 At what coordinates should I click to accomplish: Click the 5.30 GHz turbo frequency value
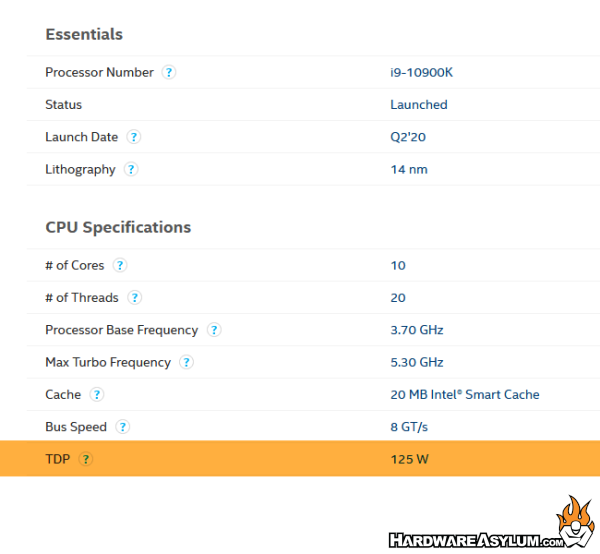tap(417, 362)
